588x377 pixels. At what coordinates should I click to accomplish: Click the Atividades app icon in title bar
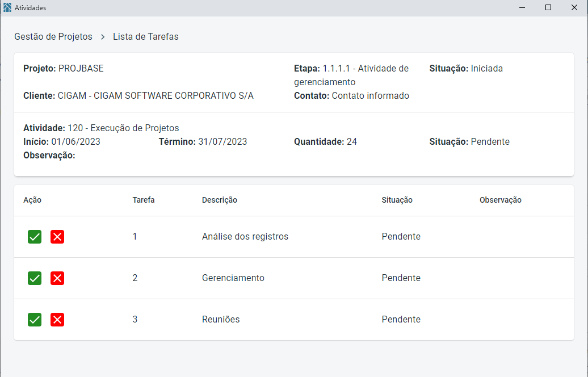[7, 8]
